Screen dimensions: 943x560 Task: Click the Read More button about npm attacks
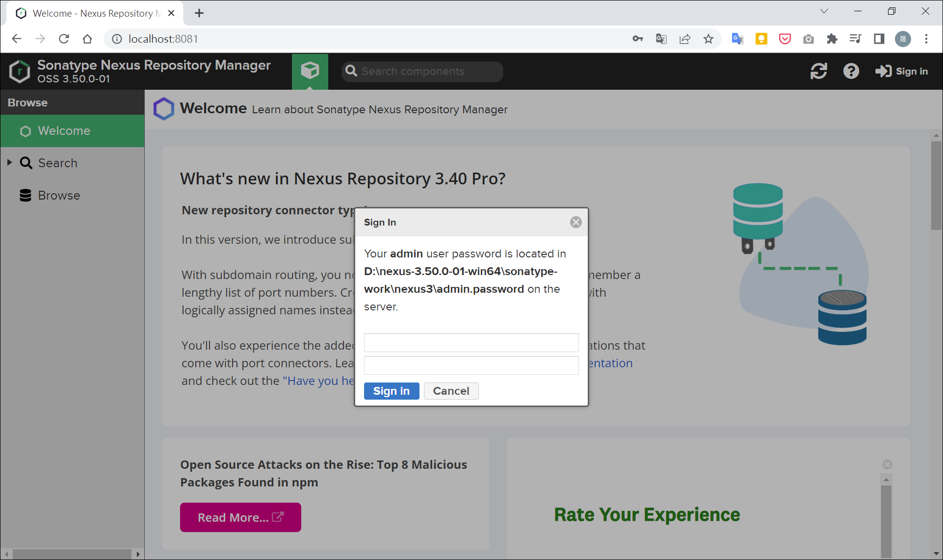(240, 517)
